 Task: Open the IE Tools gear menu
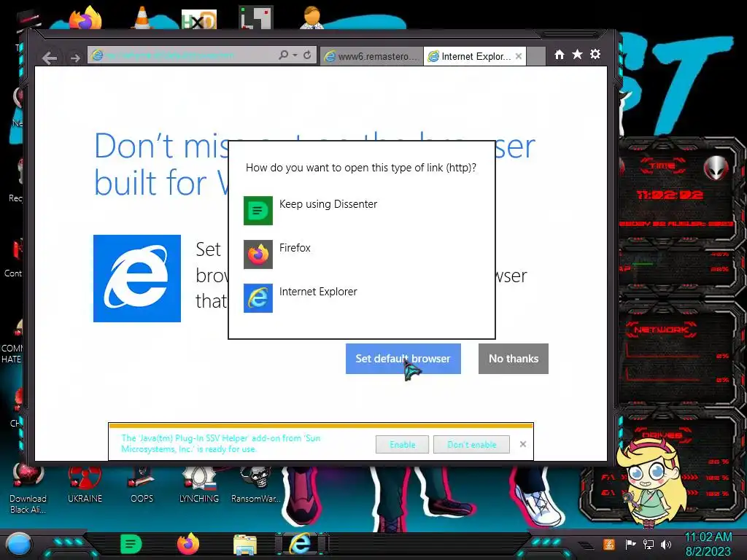(595, 54)
